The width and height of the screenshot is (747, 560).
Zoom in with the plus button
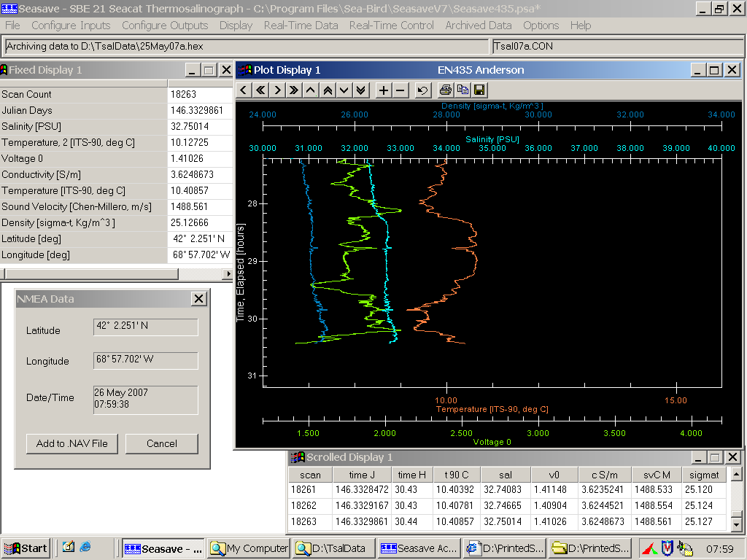(x=384, y=90)
